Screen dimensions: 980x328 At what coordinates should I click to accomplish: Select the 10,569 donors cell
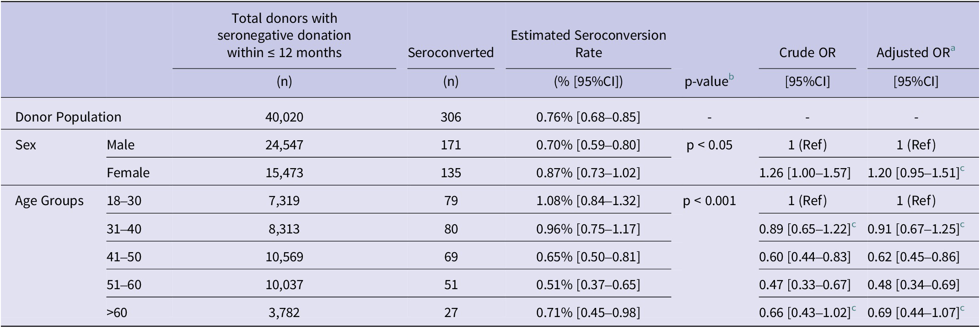pyautogui.click(x=284, y=257)
